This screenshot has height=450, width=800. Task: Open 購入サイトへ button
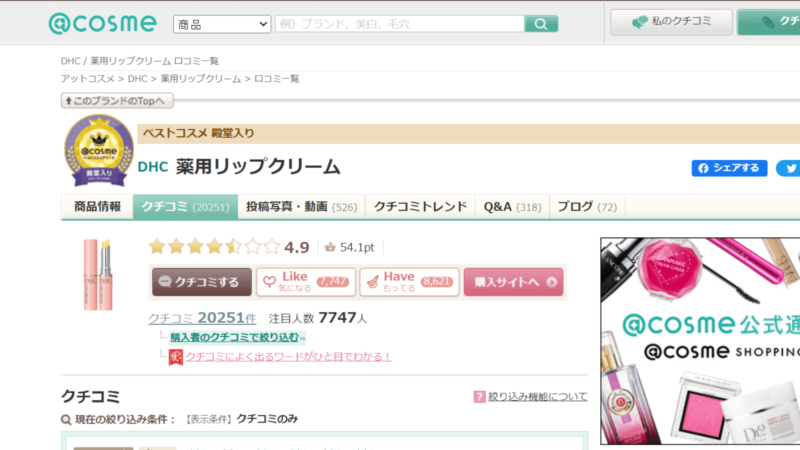513,282
